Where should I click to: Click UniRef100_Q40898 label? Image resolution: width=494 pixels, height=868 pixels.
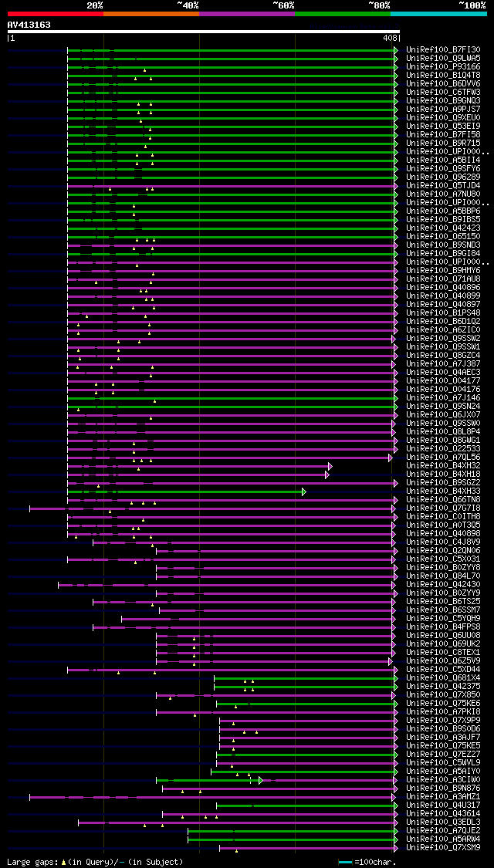[443, 534]
